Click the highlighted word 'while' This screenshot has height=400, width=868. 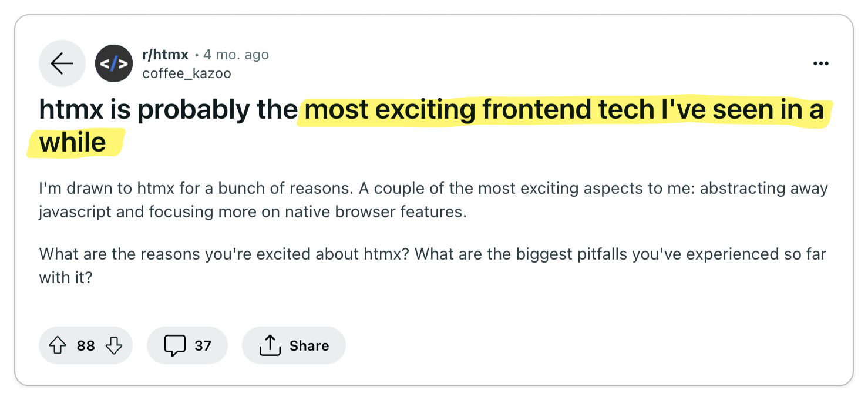(73, 143)
